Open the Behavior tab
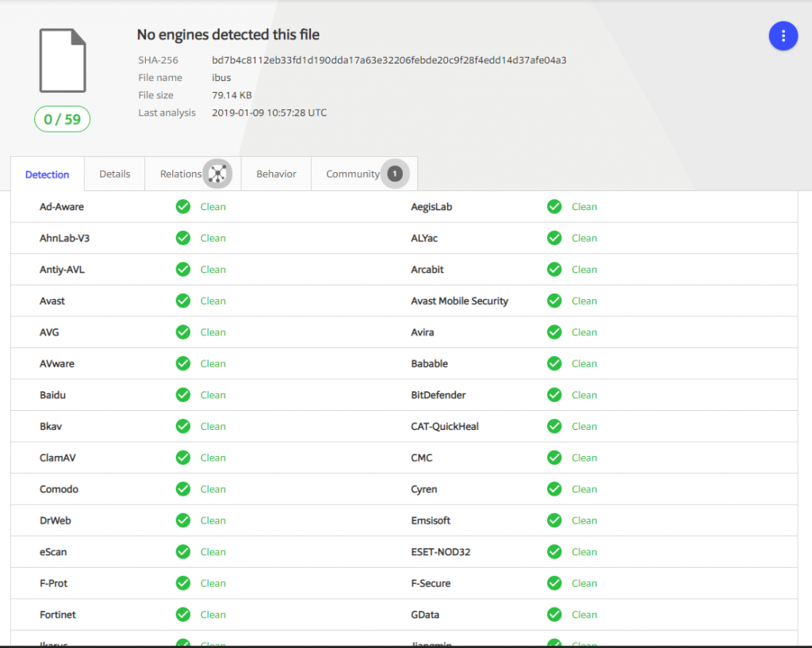812x648 pixels. pos(276,174)
